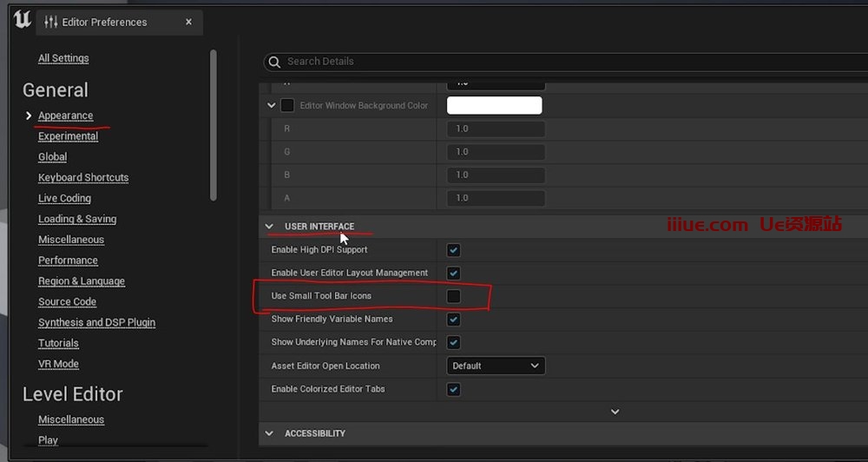This screenshot has width=868, height=462.
Task: Open the Keyboard Shortcuts settings
Action: 83,177
